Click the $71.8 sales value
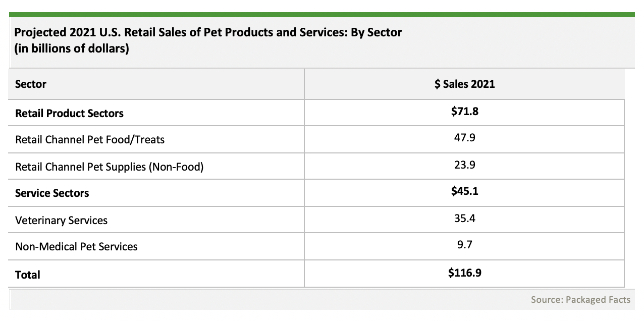The image size is (644, 321). coord(464,112)
